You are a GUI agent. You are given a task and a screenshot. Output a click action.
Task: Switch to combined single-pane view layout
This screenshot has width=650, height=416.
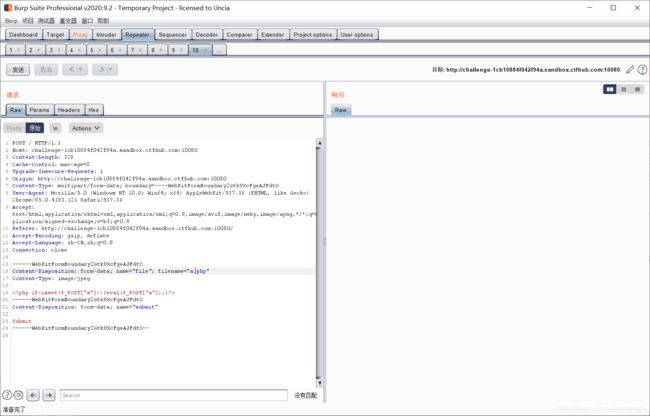pos(638,89)
